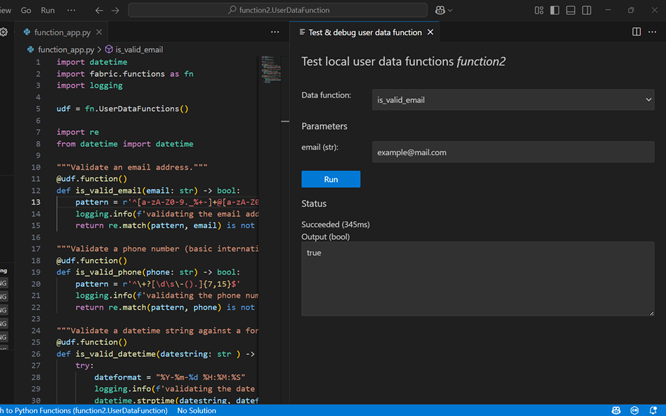Open Copilot status icon in status bar
666x416 pixels.
(616, 410)
